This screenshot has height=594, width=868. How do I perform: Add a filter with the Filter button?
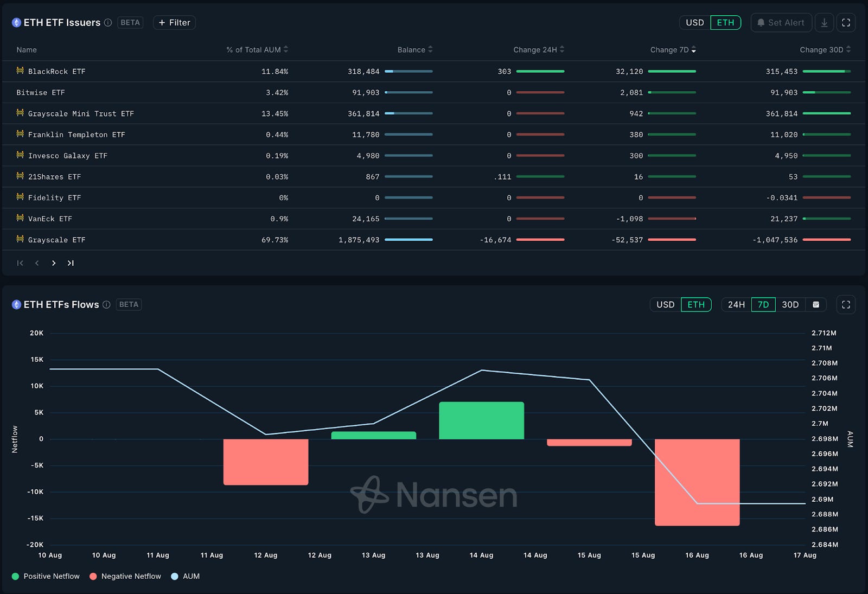coord(174,23)
